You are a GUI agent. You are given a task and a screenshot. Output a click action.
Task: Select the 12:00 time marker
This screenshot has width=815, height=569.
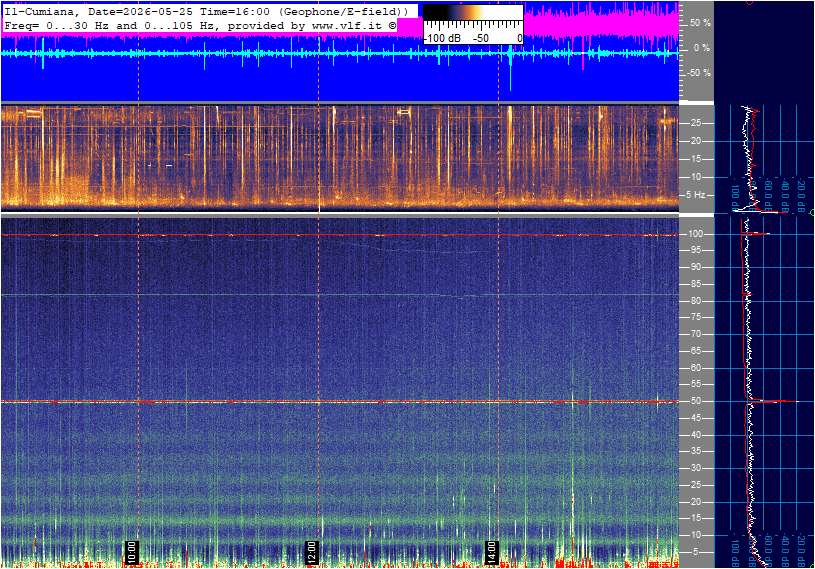pos(311,552)
